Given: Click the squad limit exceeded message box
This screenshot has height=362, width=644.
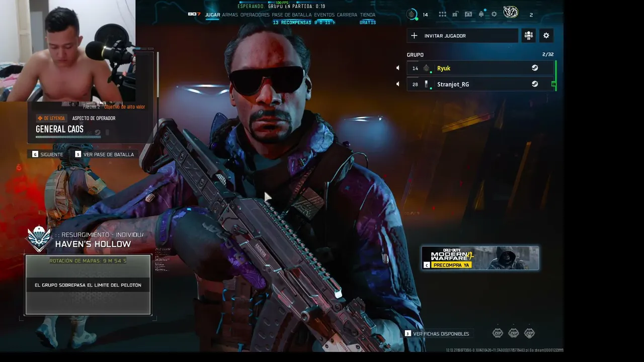Looking at the screenshot, I should pyautogui.click(x=88, y=285).
